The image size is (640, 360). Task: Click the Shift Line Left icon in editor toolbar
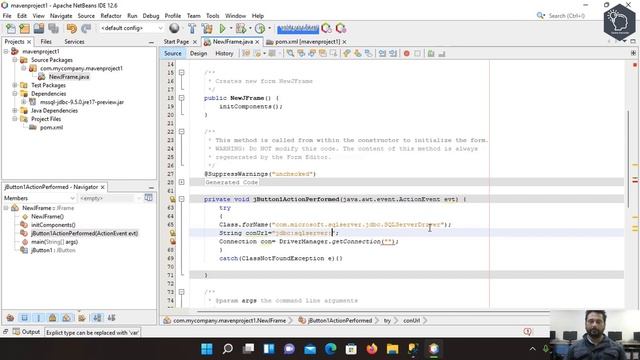[x=382, y=53]
